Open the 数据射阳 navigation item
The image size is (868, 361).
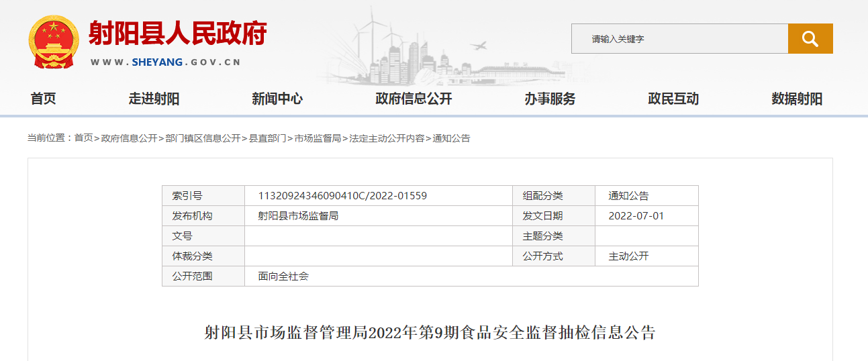[797, 99]
